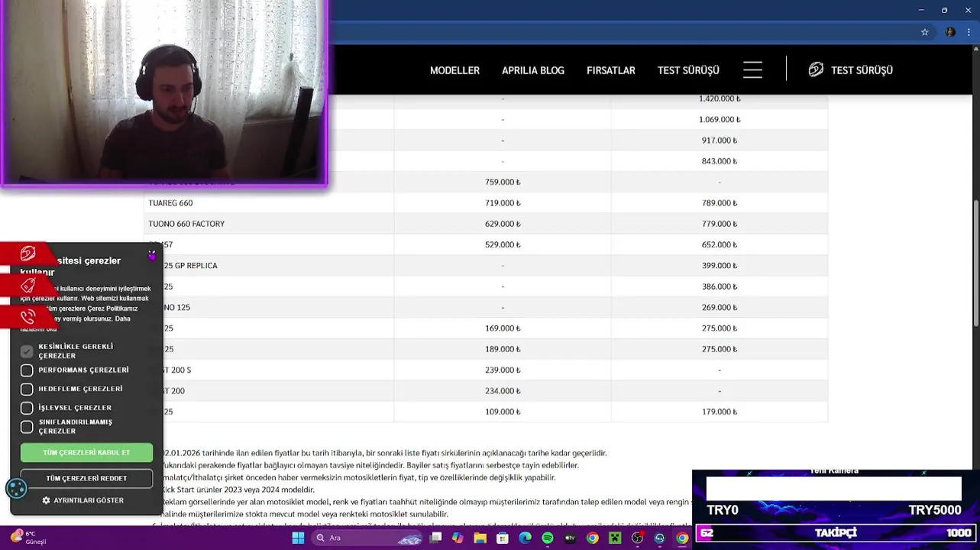980x550 pixels.
Task: Click the red helmet side tab icon
Action: pyautogui.click(x=28, y=254)
